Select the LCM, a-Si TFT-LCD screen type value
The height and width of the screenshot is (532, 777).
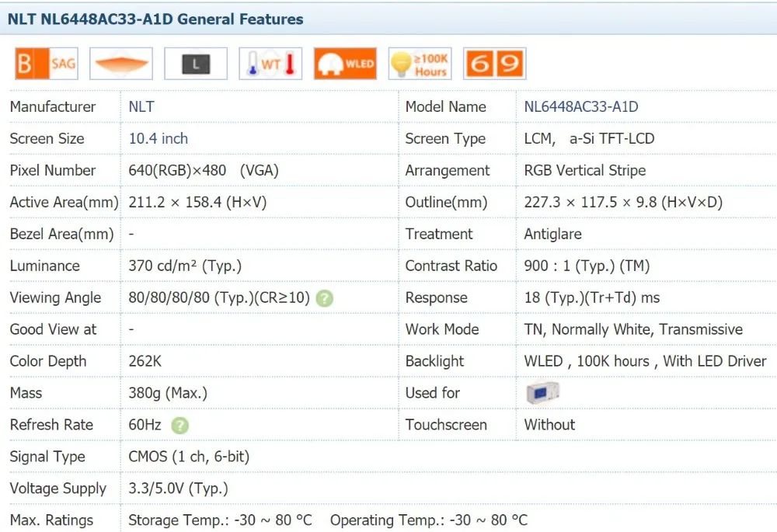click(x=589, y=139)
